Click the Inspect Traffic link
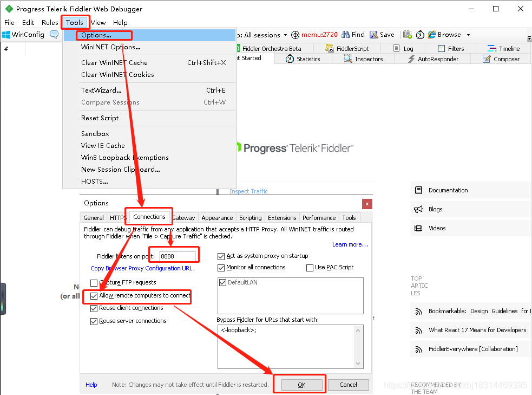 [x=248, y=191]
